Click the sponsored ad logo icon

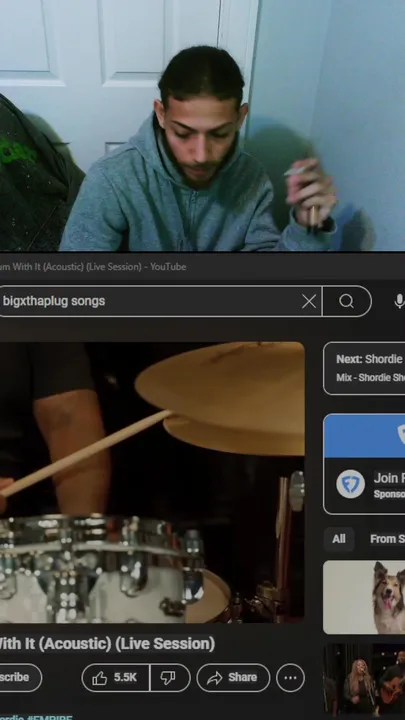pos(350,484)
